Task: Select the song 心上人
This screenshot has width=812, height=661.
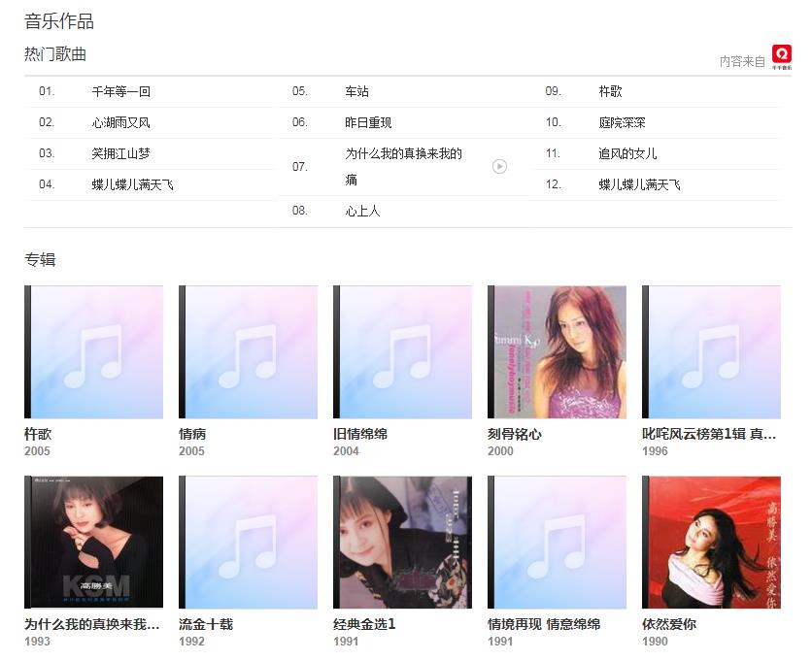Action: click(362, 212)
